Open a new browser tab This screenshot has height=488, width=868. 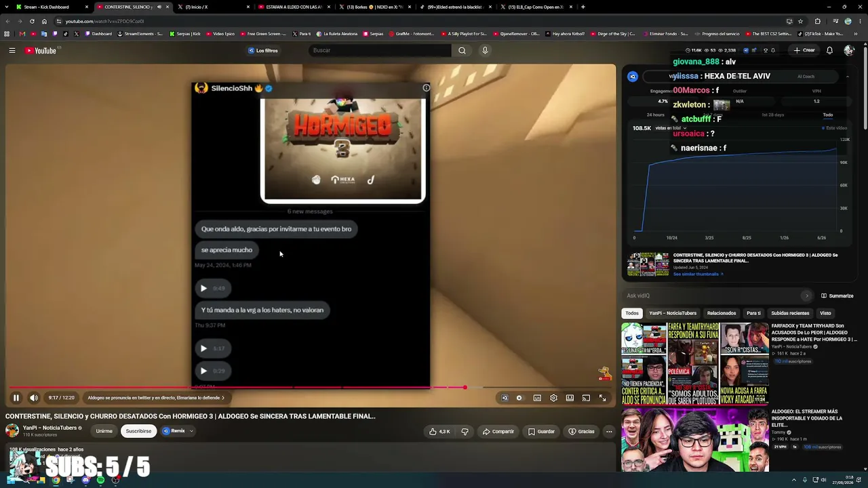point(583,7)
